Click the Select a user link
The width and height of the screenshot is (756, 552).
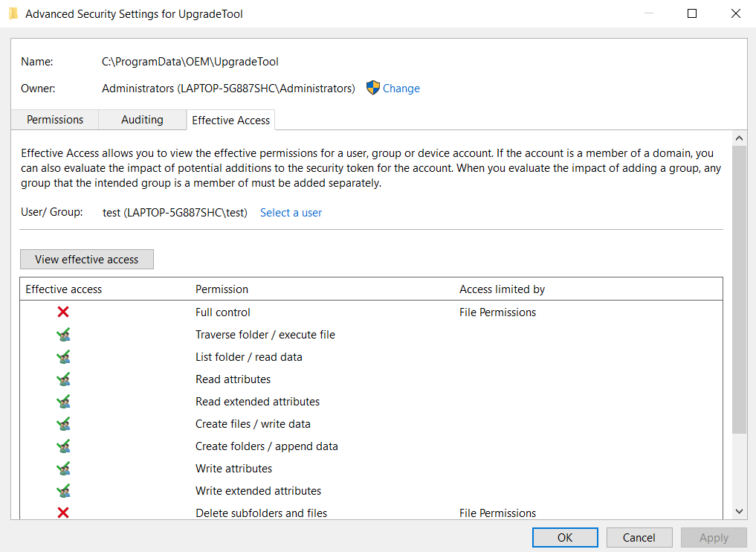291,213
